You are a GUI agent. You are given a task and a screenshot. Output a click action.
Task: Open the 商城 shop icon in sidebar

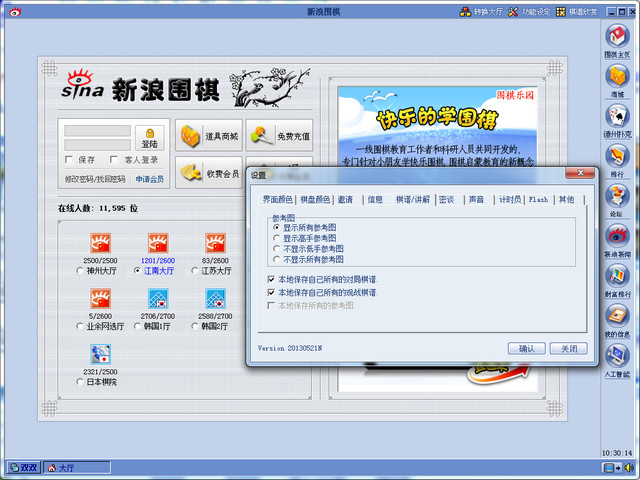coord(617,76)
